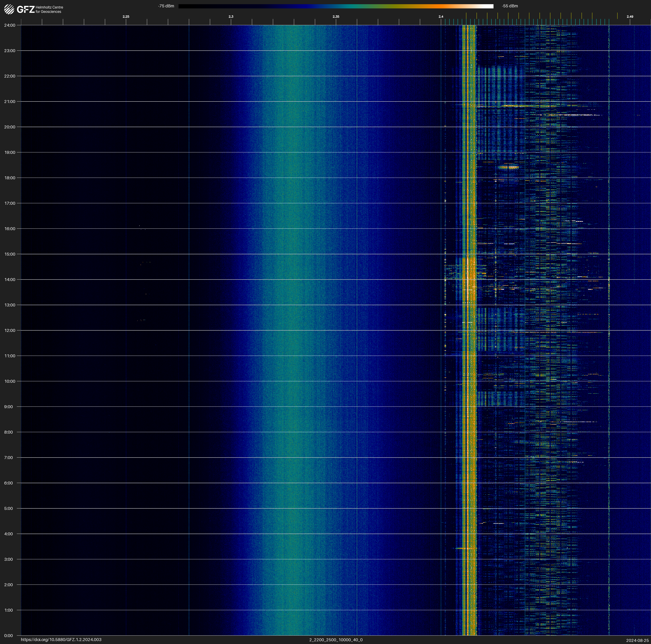Screen dimensions: 651x644
Task: Open the doi.org GFZ dataset link
Action: (61, 640)
